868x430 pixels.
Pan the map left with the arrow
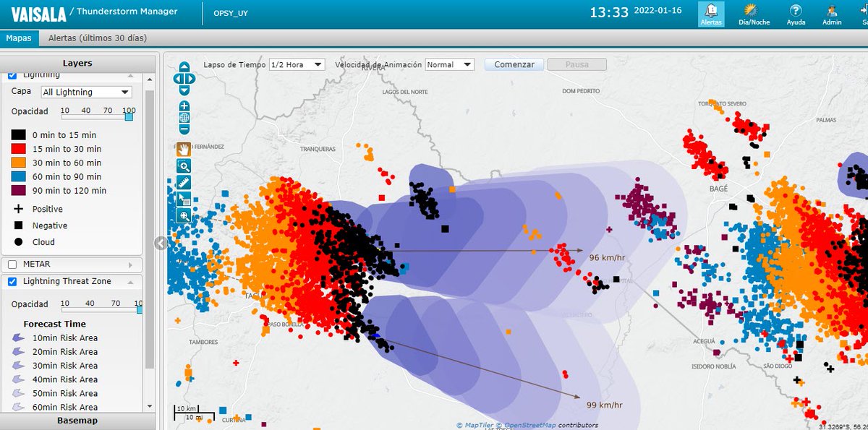click(x=177, y=79)
